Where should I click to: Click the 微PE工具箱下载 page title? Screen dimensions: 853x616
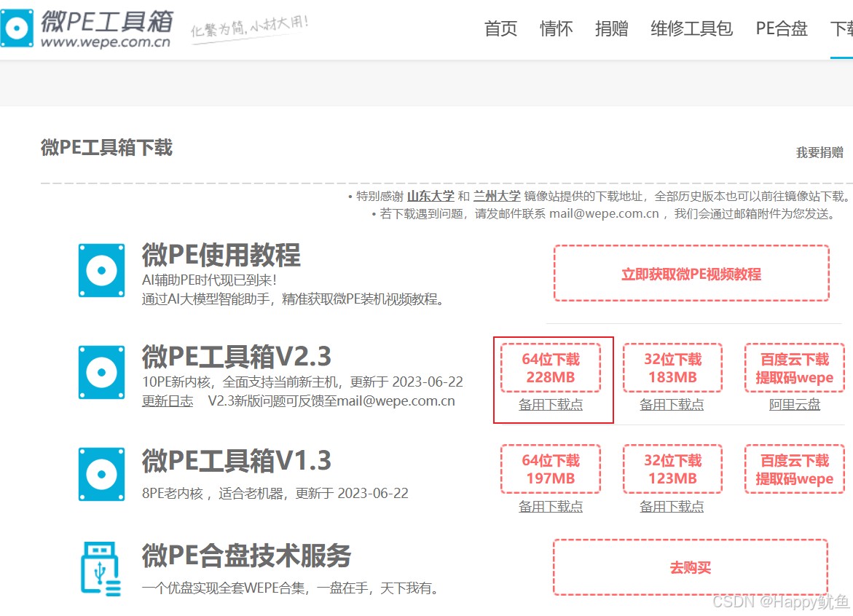(x=106, y=147)
